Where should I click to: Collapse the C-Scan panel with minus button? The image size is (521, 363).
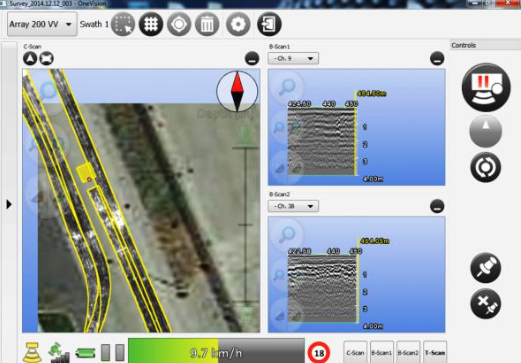click(x=252, y=58)
